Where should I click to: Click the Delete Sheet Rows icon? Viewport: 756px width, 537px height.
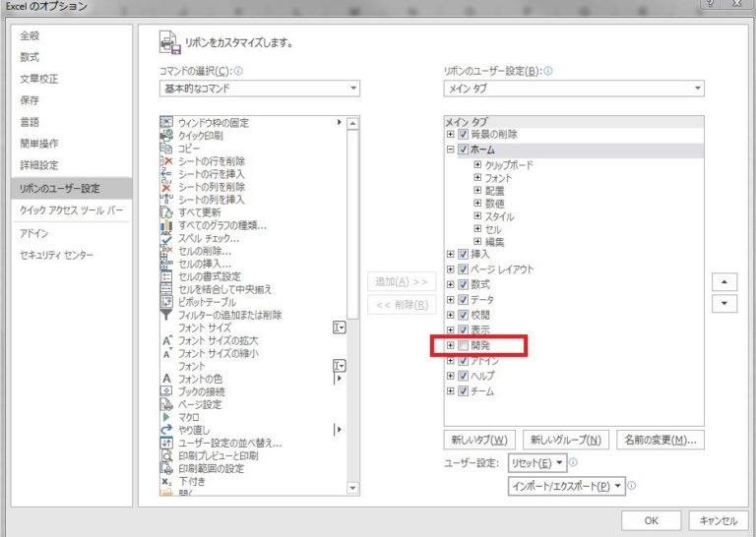[166, 160]
